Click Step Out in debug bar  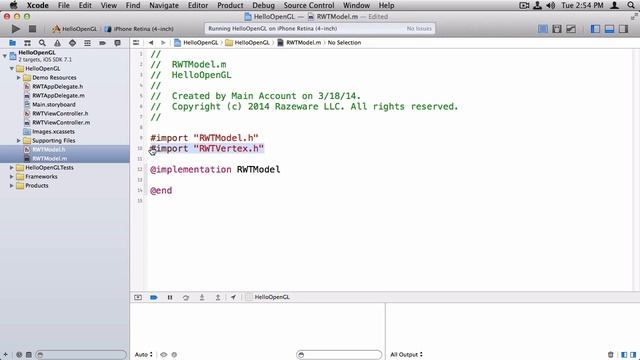(218, 297)
